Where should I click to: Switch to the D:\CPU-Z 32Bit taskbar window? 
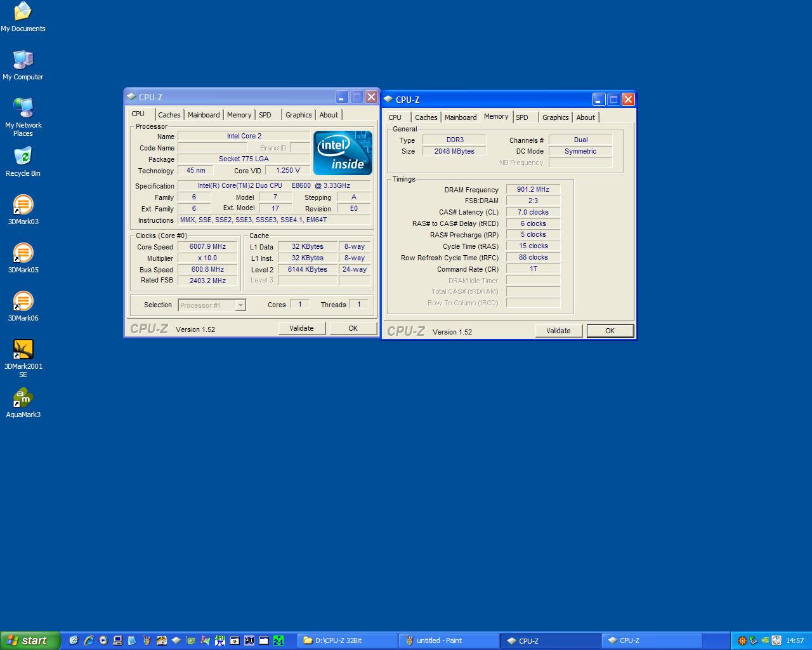coord(347,640)
